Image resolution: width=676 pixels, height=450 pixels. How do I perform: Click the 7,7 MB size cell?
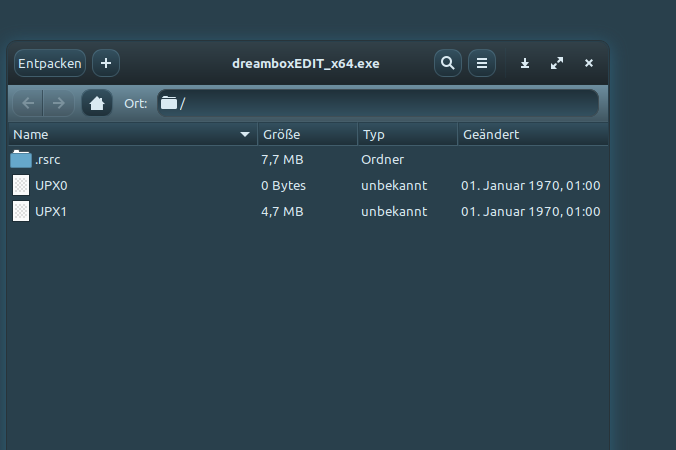tap(282, 160)
